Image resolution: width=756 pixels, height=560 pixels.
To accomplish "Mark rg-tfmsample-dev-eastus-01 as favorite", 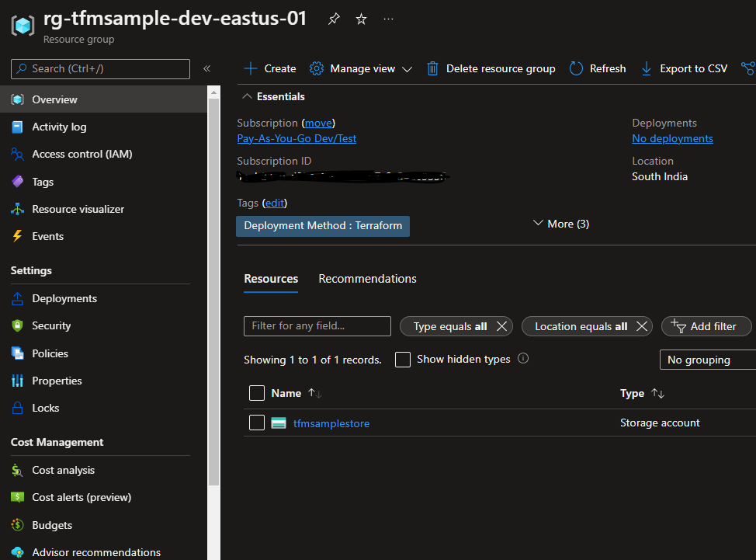I will (360, 19).
